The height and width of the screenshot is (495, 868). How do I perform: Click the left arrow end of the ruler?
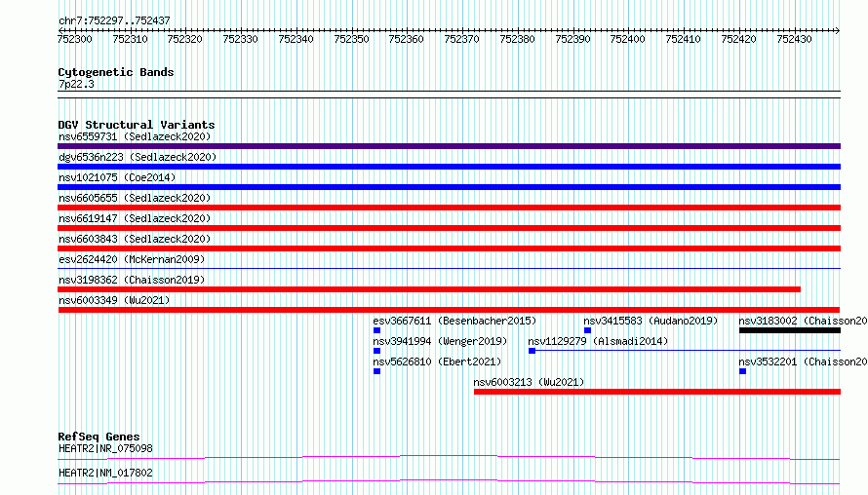(x=60, y=30)
